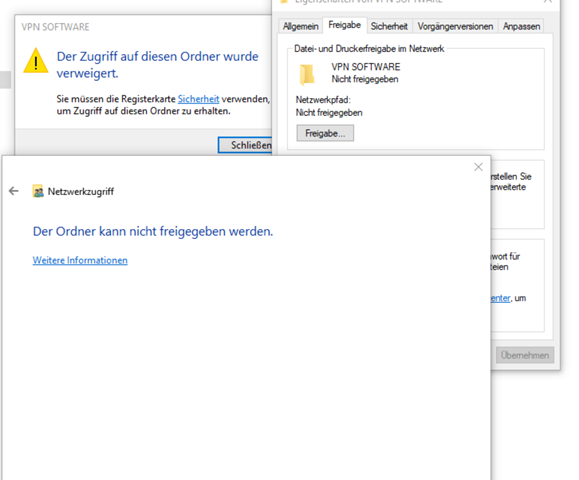
Task: Click 'Der Ordner kann nicht freigegeben werden.' heading
Action: click(x=153, y=232)
